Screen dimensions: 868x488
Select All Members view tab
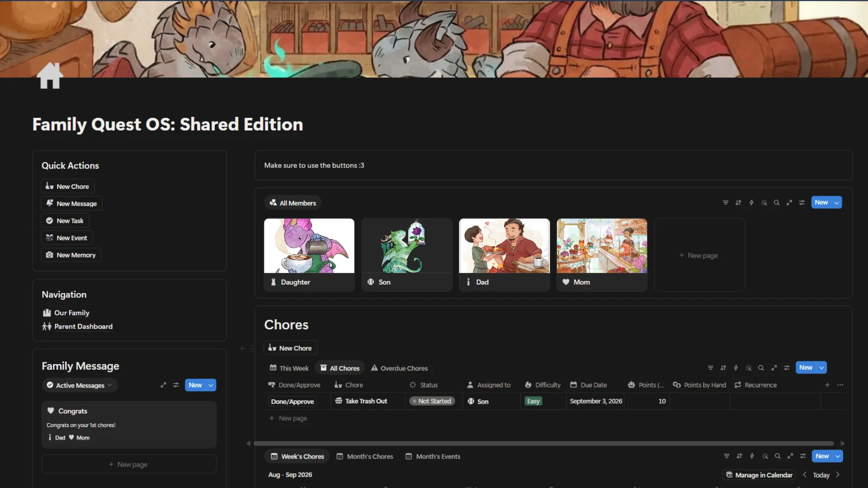coord(293,203)
